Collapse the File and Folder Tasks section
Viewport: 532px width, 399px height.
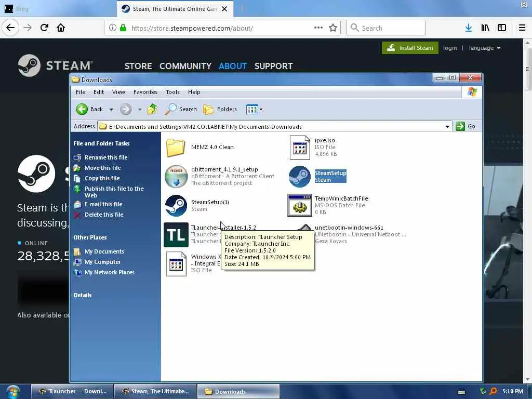tap(101, 143)
